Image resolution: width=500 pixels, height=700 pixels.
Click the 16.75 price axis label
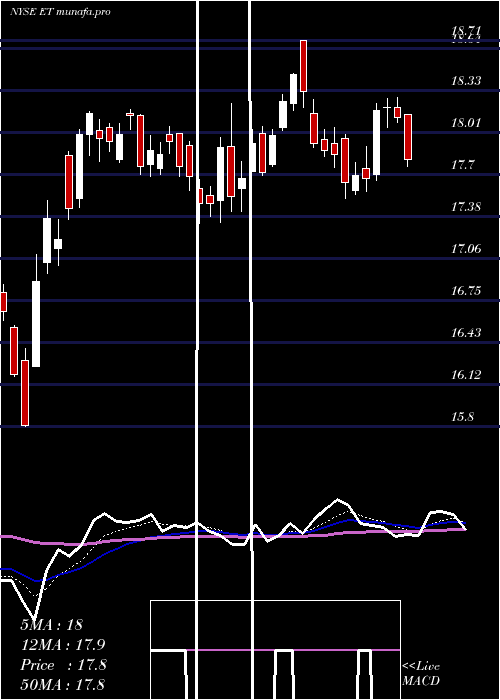coord(466,291)
